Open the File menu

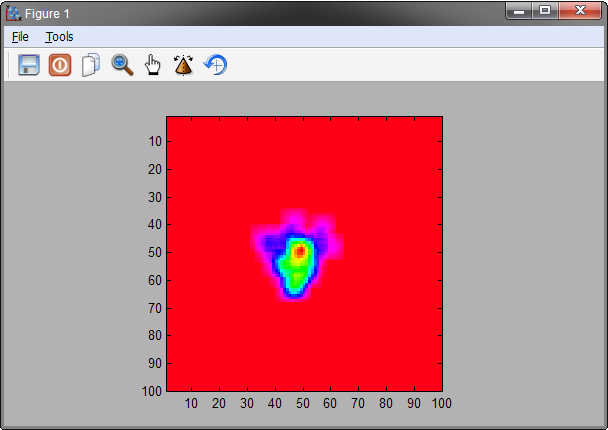tap(20, 37)
